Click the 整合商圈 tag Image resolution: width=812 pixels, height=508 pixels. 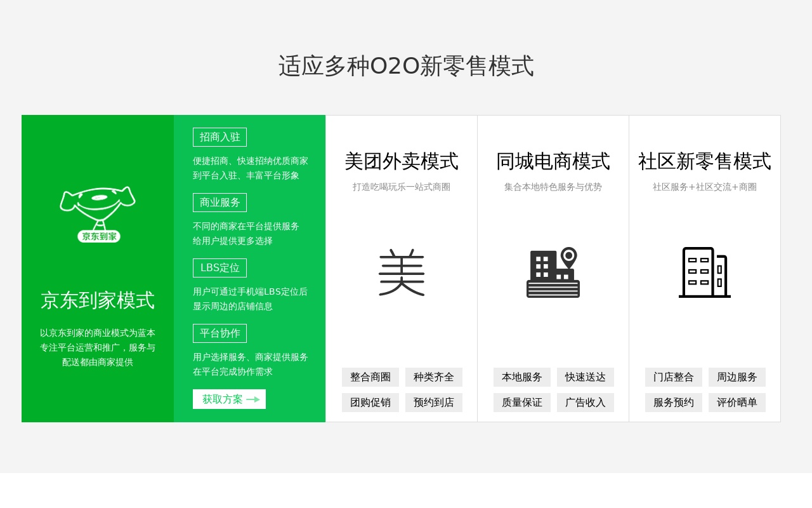click(x=370, y=377)
